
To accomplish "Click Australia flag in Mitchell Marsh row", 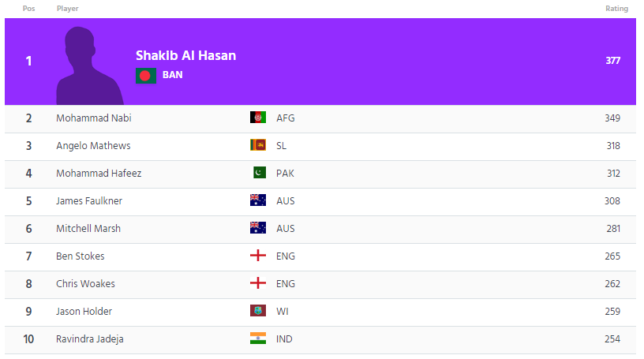I will (258, 229).
